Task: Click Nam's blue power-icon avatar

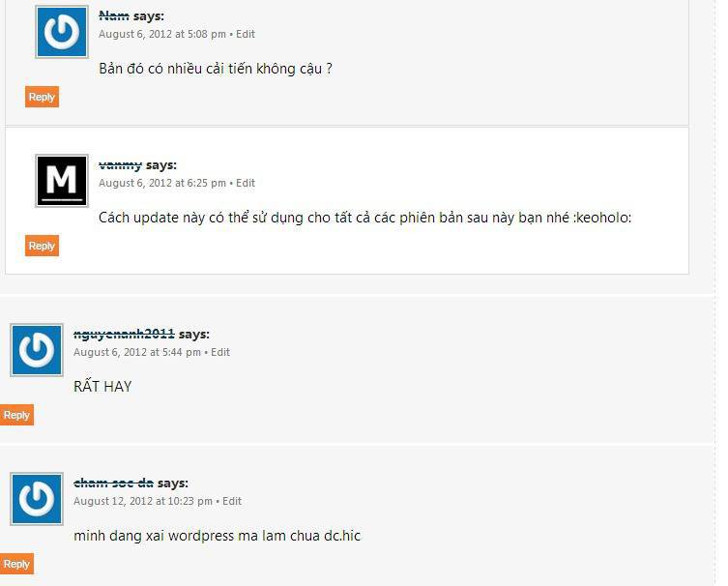Action: [x=62, y=32]
